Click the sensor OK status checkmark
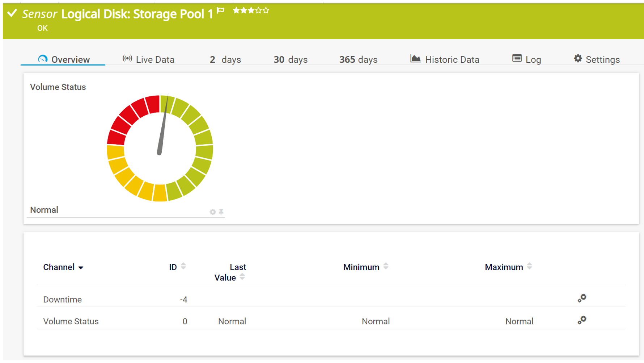The width and height of the screenshot is (644, 363). pos(12,14)
